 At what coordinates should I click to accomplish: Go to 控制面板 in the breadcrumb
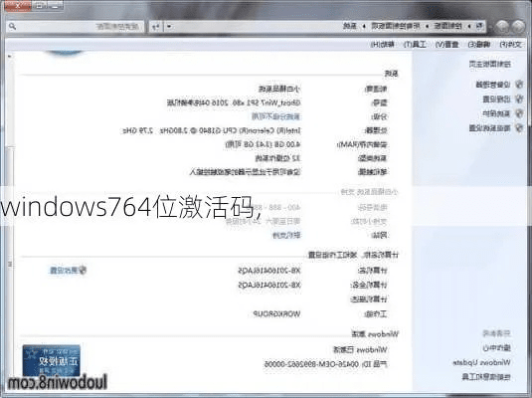(447, 26)
